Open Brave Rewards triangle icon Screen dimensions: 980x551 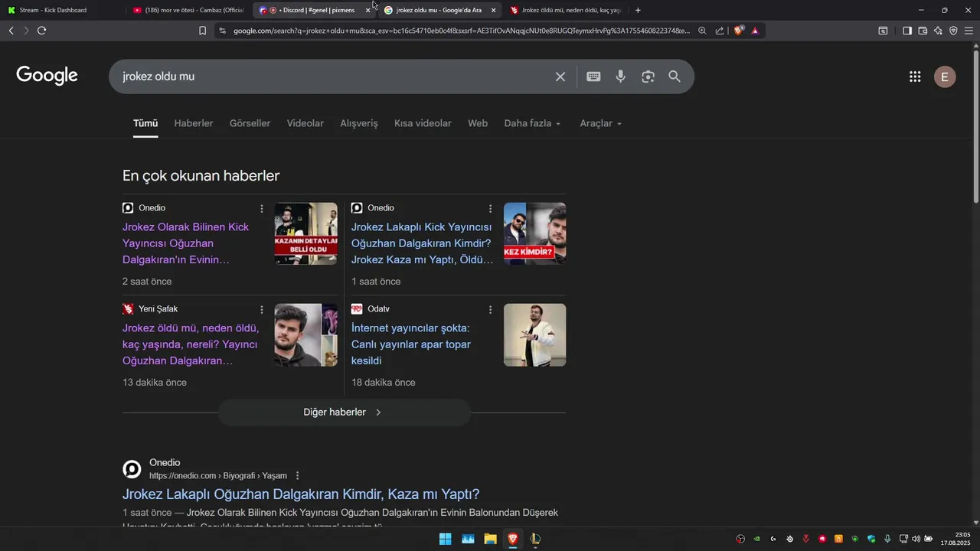coord(755,31)
